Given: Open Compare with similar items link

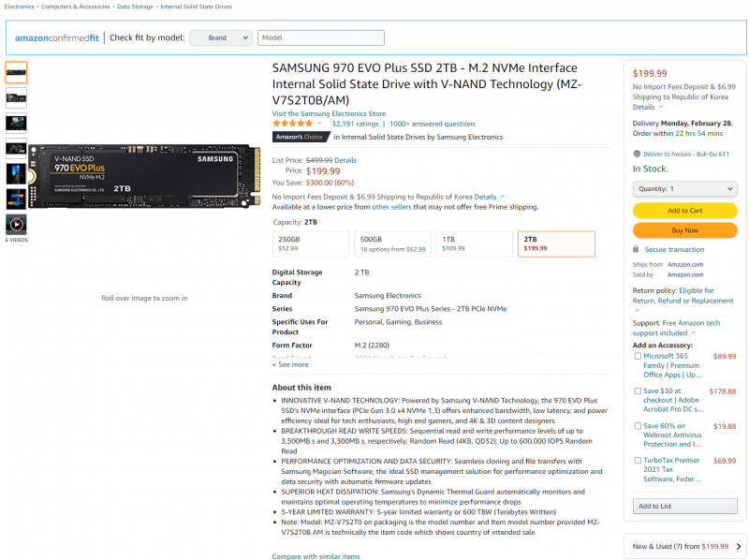Looking at the screenshot, I should (x=316, y=556).
